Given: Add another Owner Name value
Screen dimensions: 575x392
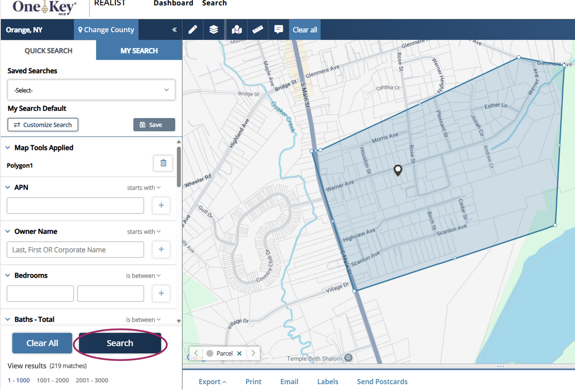Looking at the screenshot, I should click(x=161, y=249).
